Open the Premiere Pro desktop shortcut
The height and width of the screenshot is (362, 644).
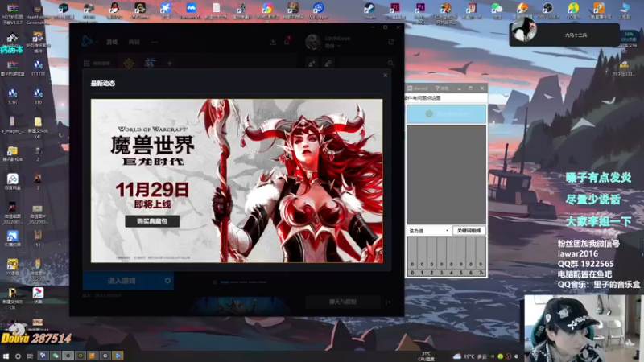[x=420, y=11]
